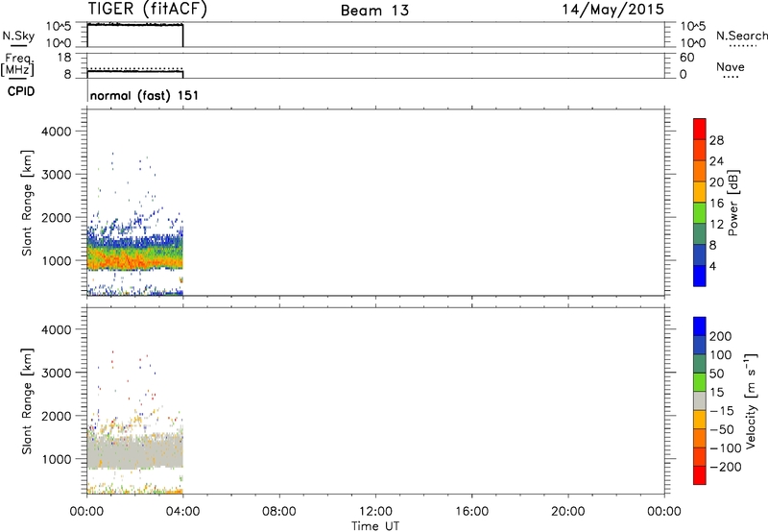This screenshot has width=768, height=532.
Task: Click the Slant Range label of power panel
Action: (x=27, y=203)
